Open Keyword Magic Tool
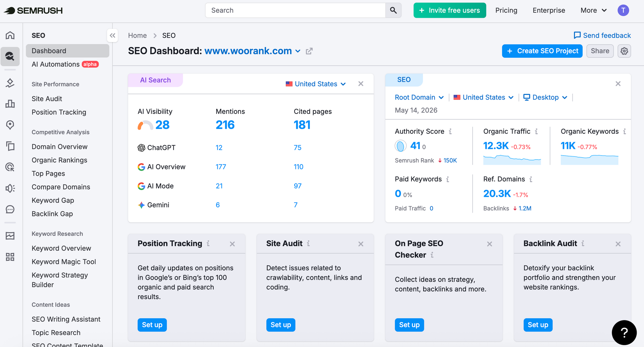The image size is (644, 347). (x=64, y=262)
